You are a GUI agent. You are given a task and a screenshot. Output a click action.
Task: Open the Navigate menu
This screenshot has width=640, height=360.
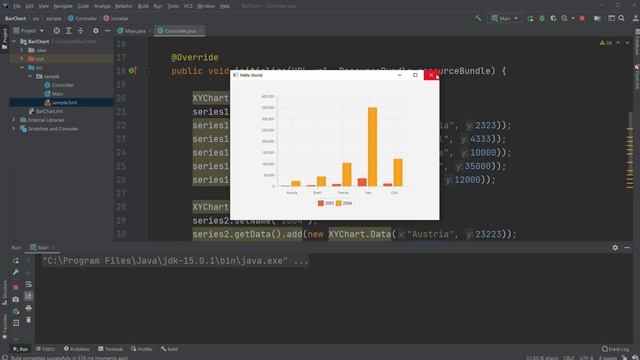coord(63,6)
